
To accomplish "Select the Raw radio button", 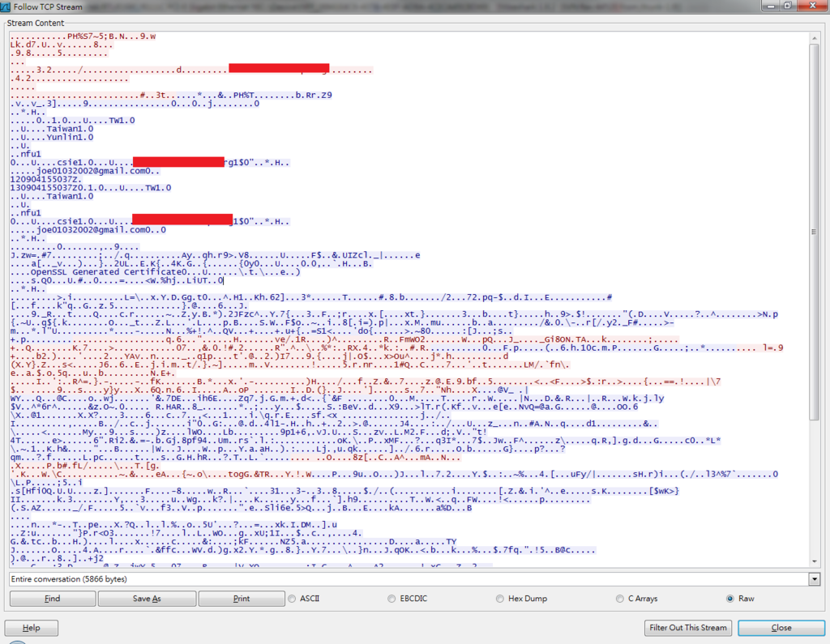I will pyautogui.click(x=730, y=599).
